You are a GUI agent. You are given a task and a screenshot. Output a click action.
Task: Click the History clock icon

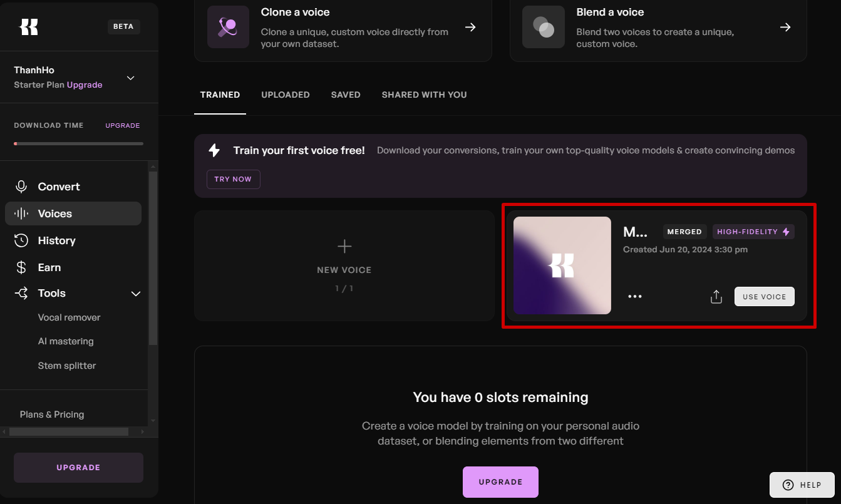coord(21,240)
